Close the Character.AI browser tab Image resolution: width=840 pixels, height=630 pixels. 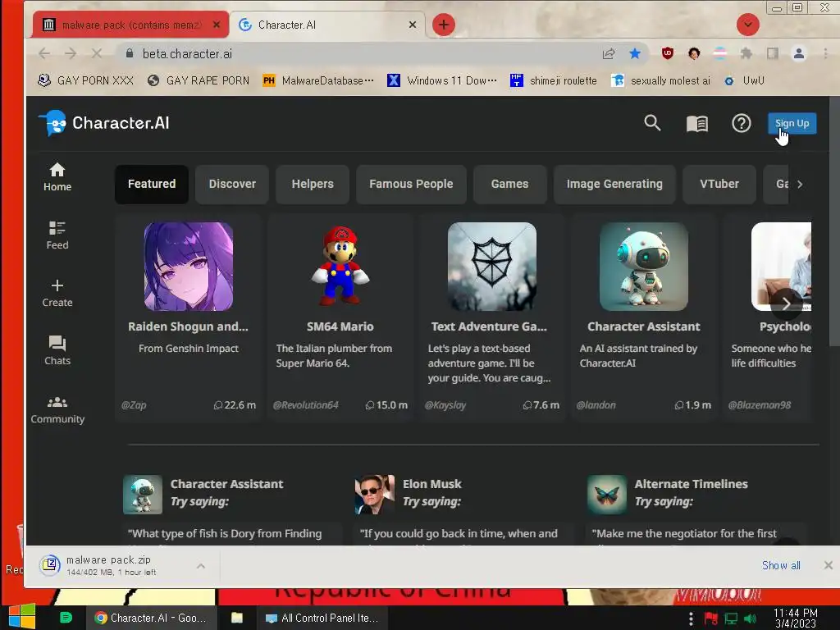[x=413, y=25]
